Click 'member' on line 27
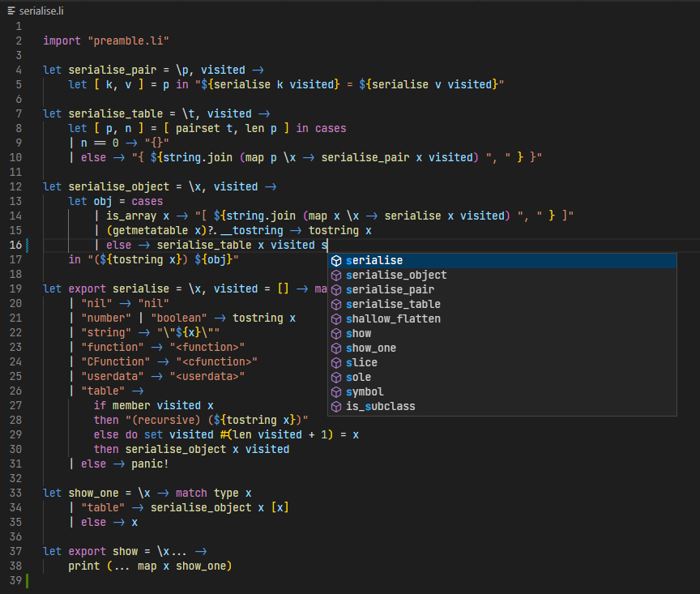Image resolution: width=700 pixels, height=594 pixels. [131, 405]
